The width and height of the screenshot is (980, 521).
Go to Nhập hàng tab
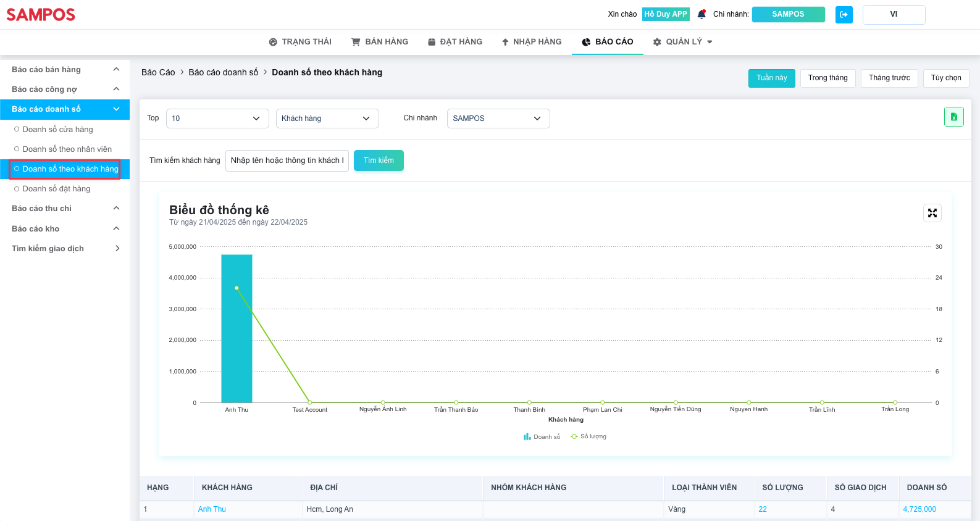click(x=532, y=42)
